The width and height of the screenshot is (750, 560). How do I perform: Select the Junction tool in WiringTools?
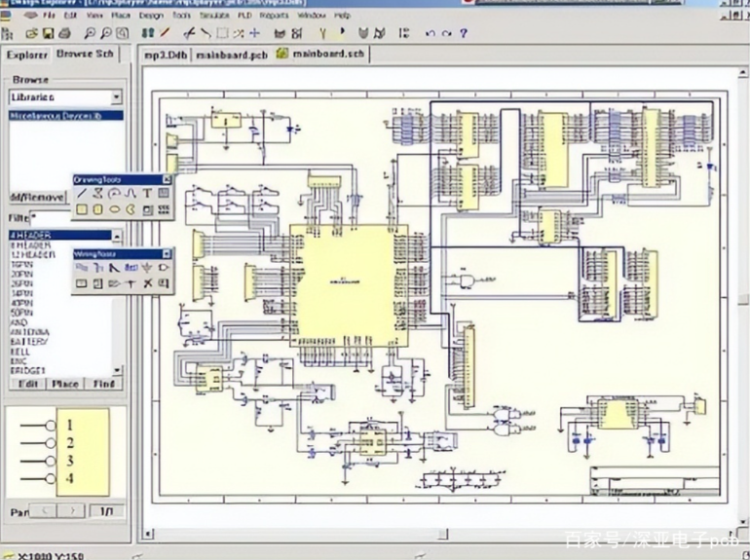(x=131, y=283)
